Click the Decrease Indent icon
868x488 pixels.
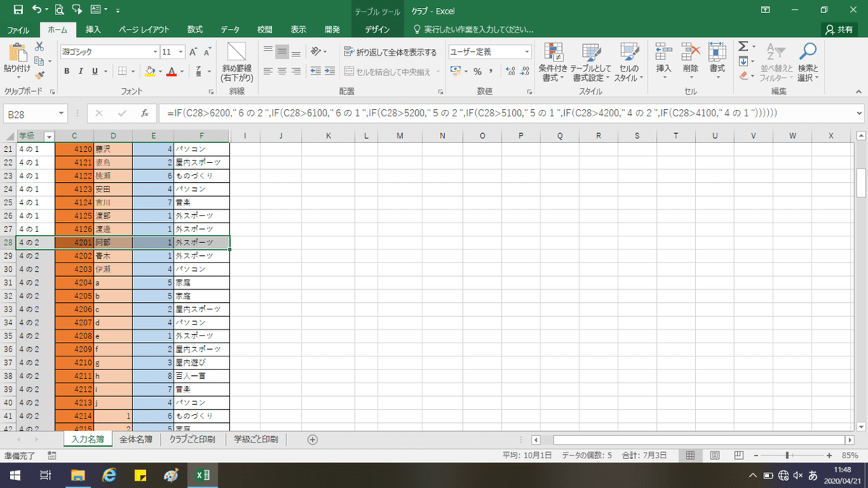click(x=315, y=71)
